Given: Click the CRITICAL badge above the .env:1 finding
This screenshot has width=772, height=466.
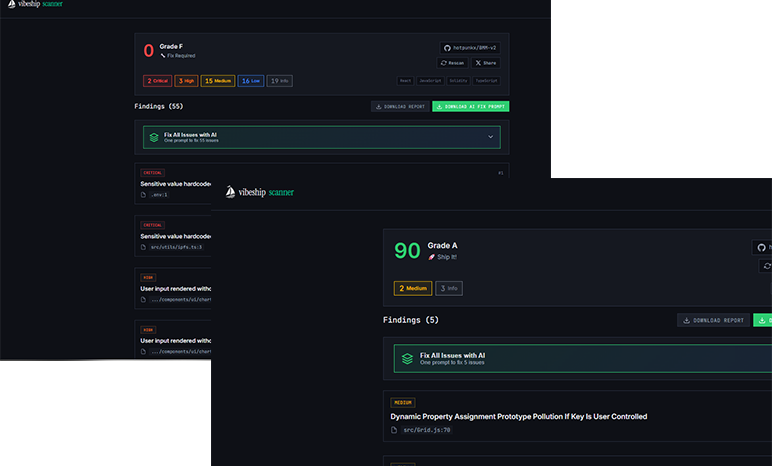Looking at the screenshot, I should pos(153,173).
